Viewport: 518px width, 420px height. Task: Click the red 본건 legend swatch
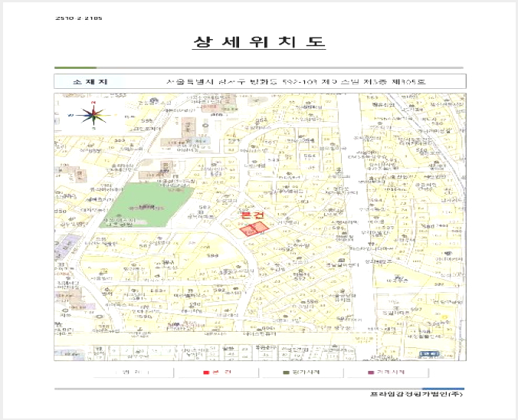pos(206,372)
